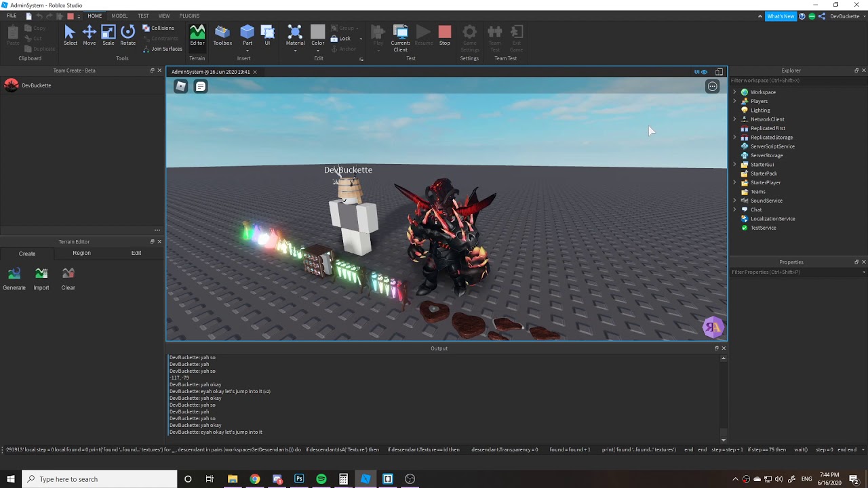868x488 pixels.
Task: Open the Material picker
Action: [x=295, y=35]
